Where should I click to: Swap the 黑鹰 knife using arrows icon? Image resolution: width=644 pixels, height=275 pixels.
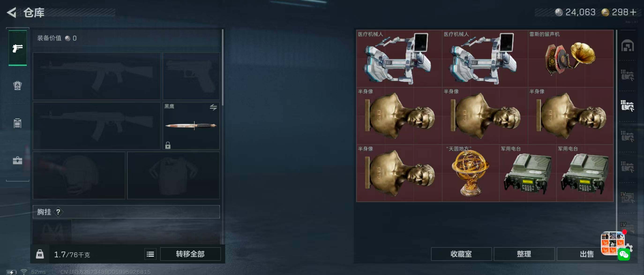point(213,107)
